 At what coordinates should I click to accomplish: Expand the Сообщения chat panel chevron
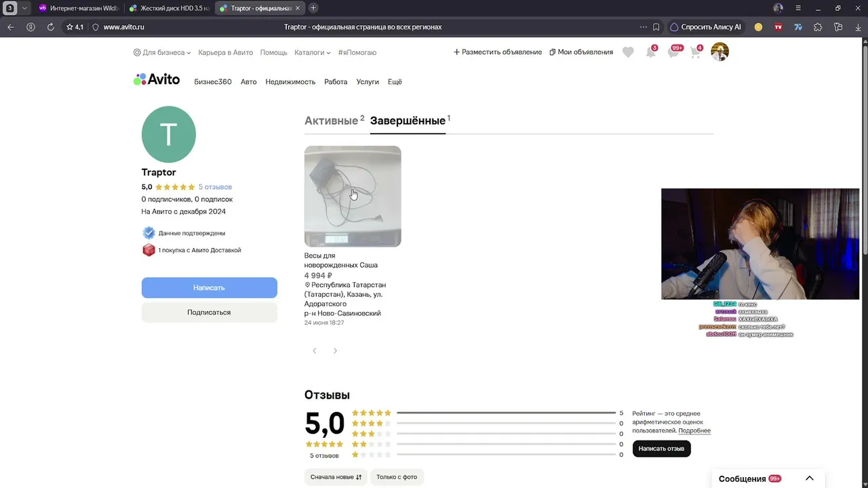click(809, 479)
